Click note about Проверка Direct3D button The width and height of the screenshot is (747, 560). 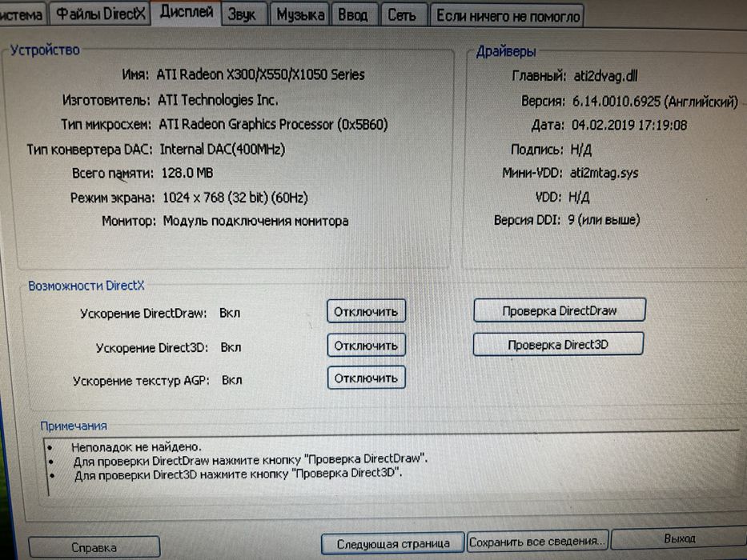[239, 474]
